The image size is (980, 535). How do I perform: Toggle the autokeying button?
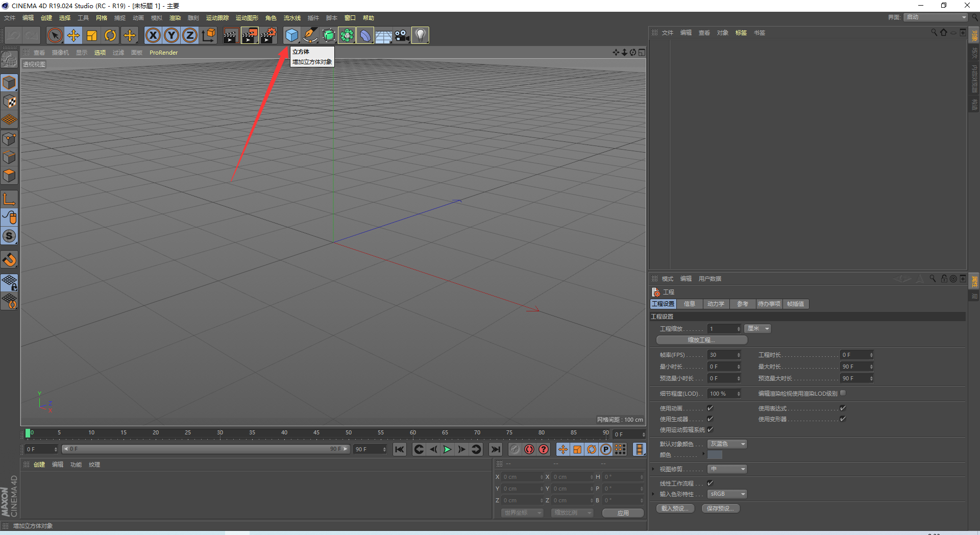[x=529, y=449]
